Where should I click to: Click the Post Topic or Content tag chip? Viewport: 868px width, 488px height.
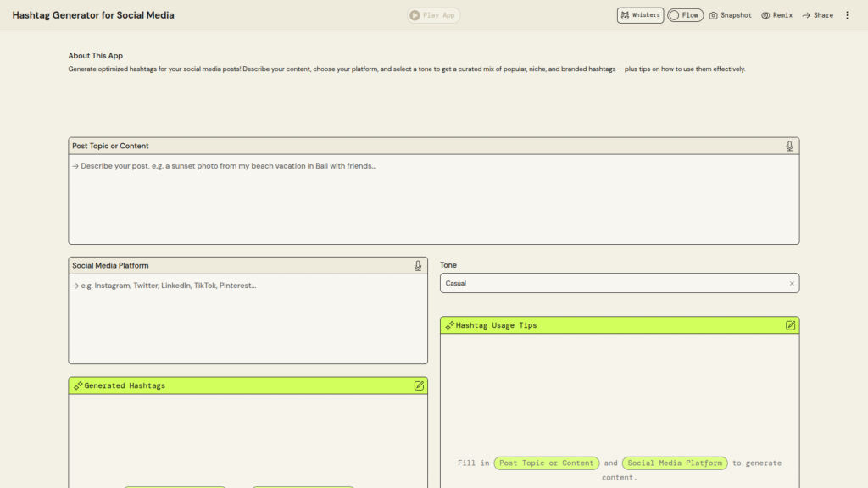(547, 463)
